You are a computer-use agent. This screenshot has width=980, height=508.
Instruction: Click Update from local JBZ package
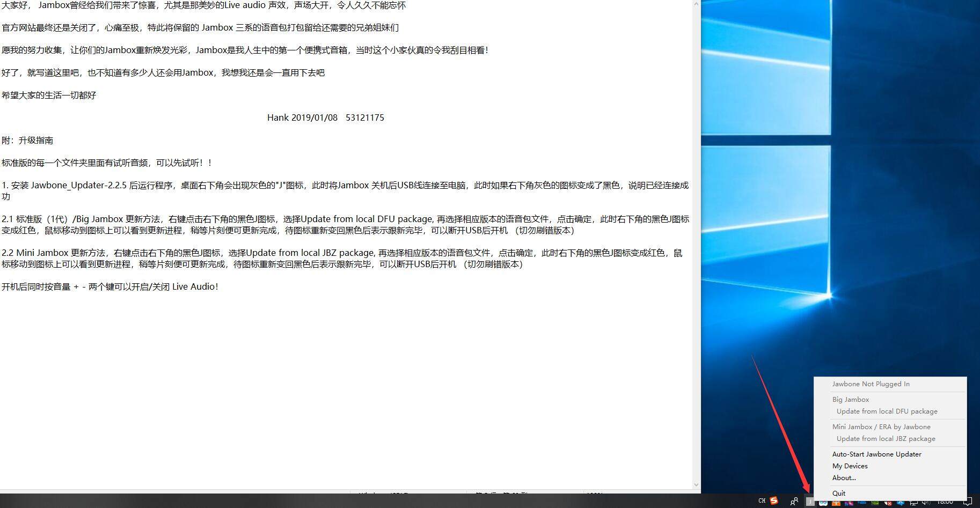coord(886,439)
